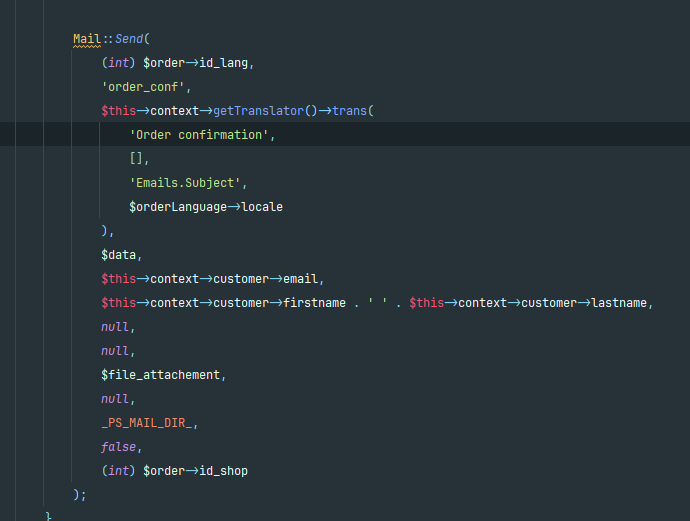Click the firstname property
The height and width of the screenshot is (521, 690).
click(x=314, y=303)
